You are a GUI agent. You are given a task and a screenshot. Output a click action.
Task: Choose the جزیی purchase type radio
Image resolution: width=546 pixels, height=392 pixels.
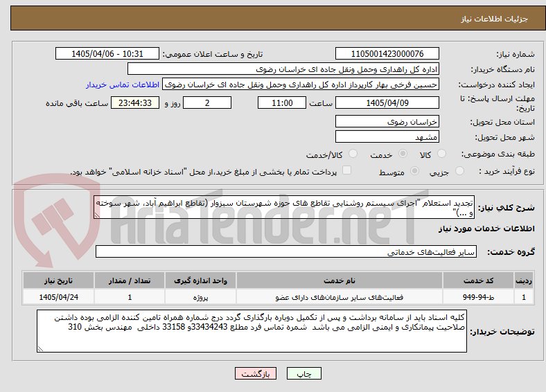[459, 170]
